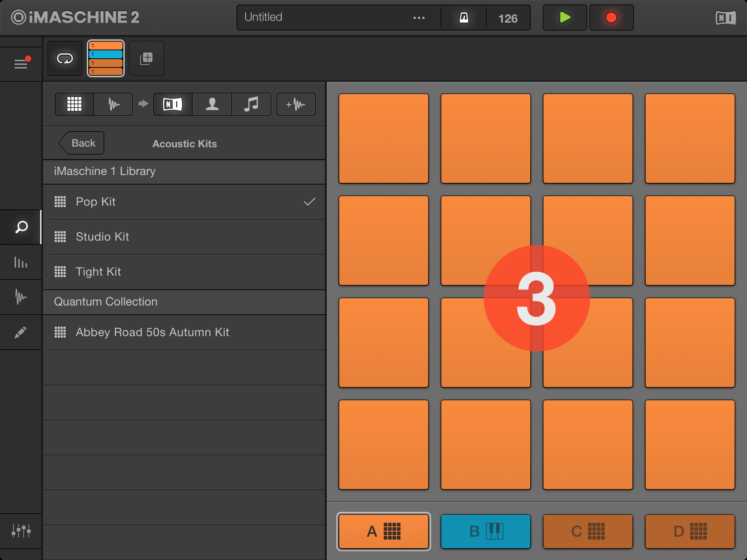Screen dimensions: 747x560
Task: Click the Native Instruments logo at top right
Action: (x=725, y=17)
